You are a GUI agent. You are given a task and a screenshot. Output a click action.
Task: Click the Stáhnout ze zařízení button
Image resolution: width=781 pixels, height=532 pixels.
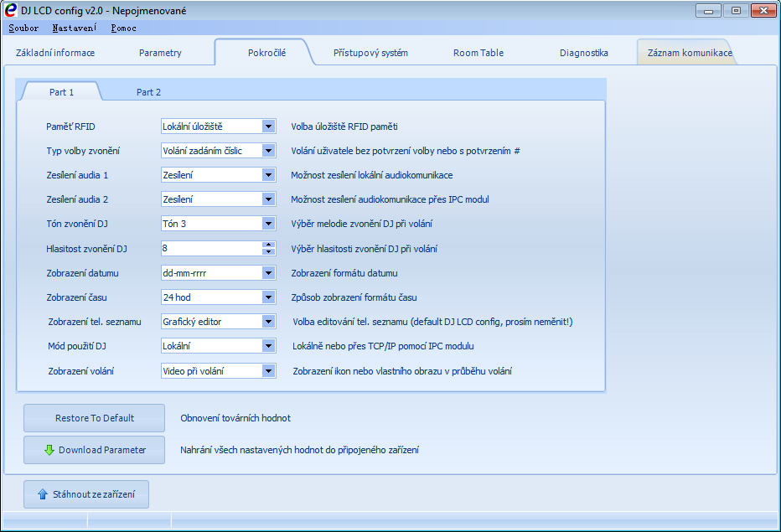click(x=86, y=494)
